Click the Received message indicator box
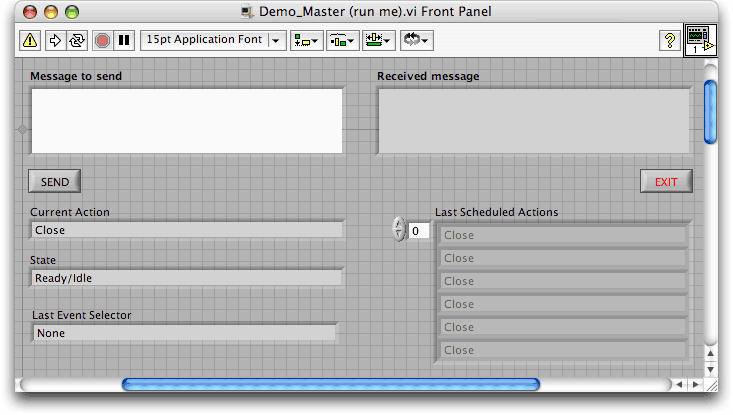The image size is (733, 415). tap(534, 121)
